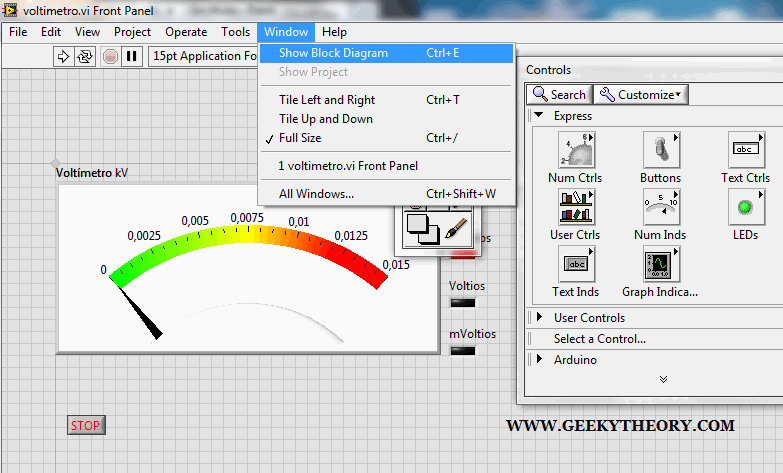Click the 0,015 scale label on meter

click(x=396, y=265)
